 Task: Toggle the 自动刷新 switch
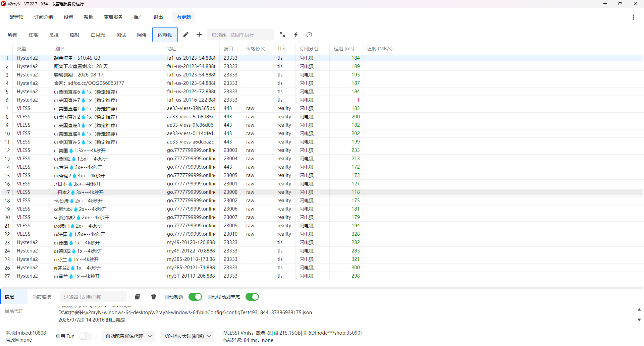195,297
